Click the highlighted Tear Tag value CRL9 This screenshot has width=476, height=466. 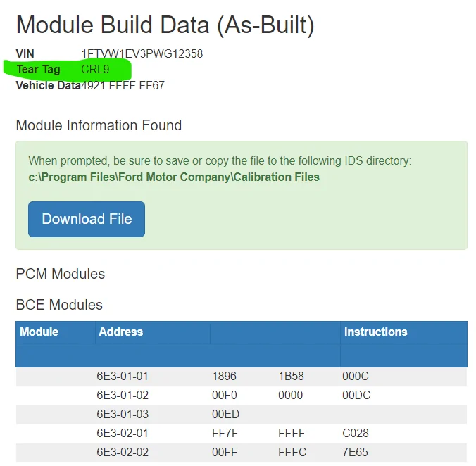[x=96, y=70]
